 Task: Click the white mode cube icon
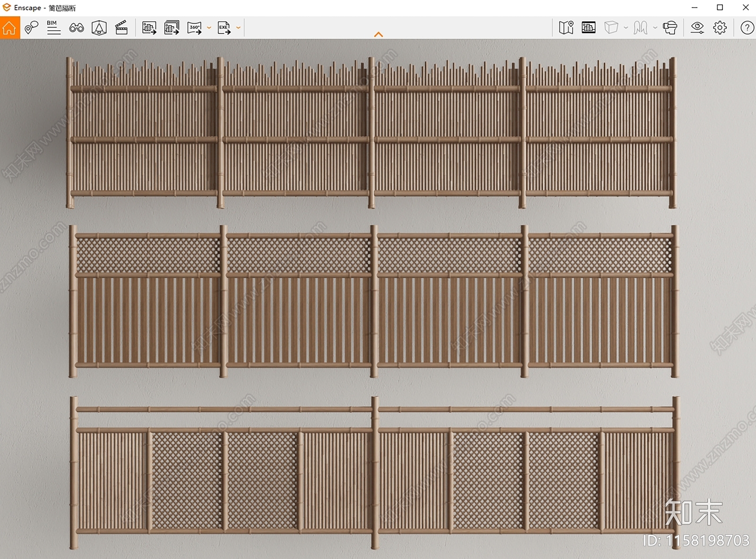coord(611,28)
